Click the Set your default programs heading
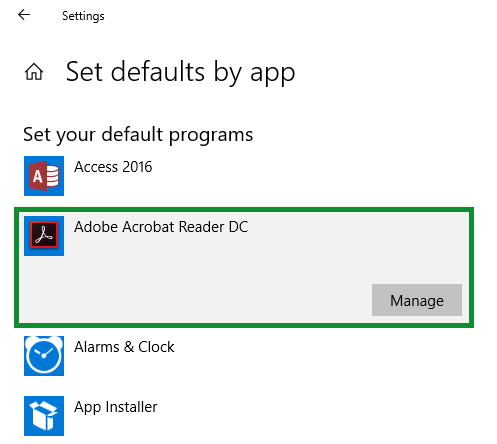 [x=138, y=135]
